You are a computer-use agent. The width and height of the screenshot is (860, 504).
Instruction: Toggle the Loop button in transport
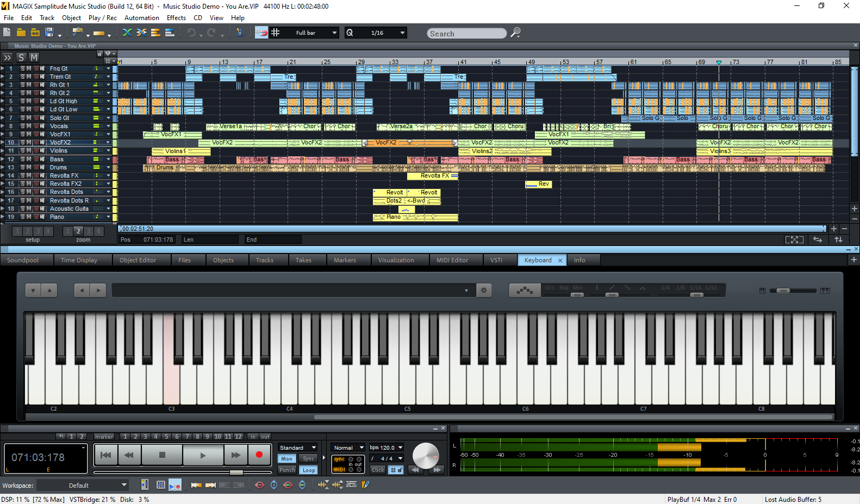[309, 470]
